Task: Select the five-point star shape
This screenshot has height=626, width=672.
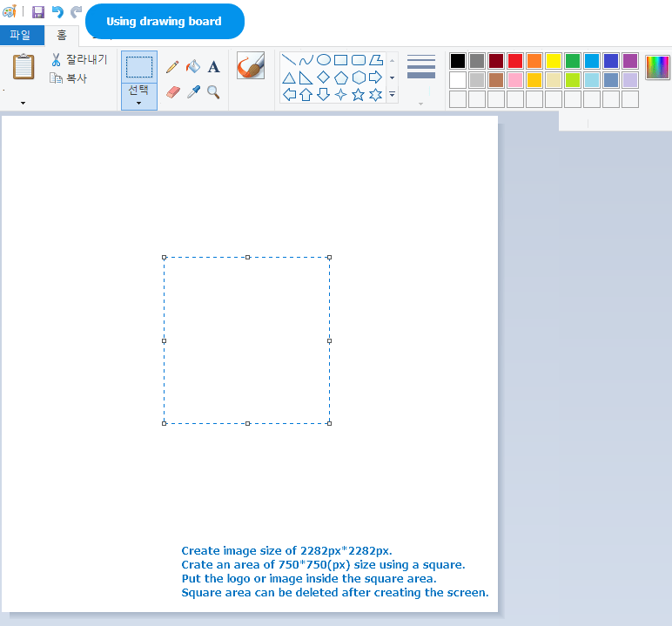Action: pos(358,95)
